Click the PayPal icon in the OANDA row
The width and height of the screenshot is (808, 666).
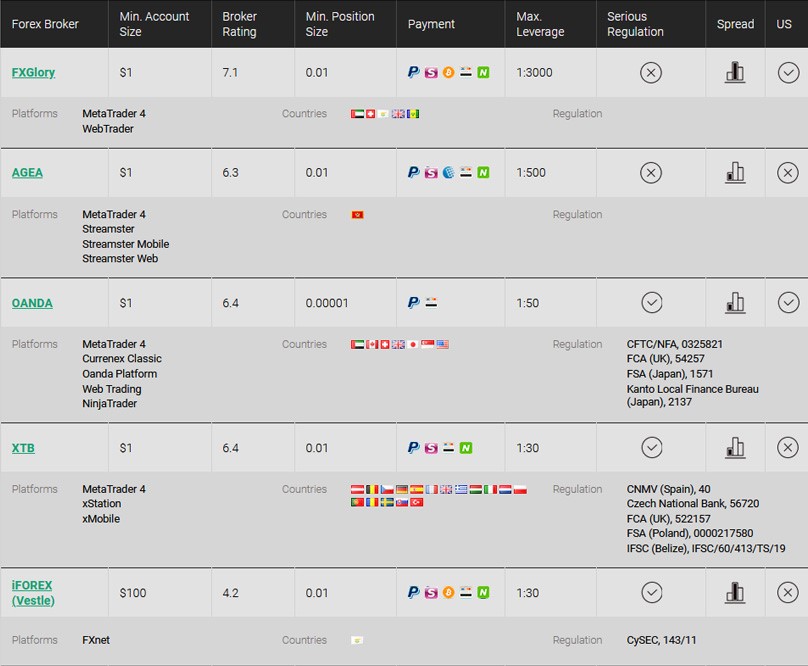pos(413,303)
